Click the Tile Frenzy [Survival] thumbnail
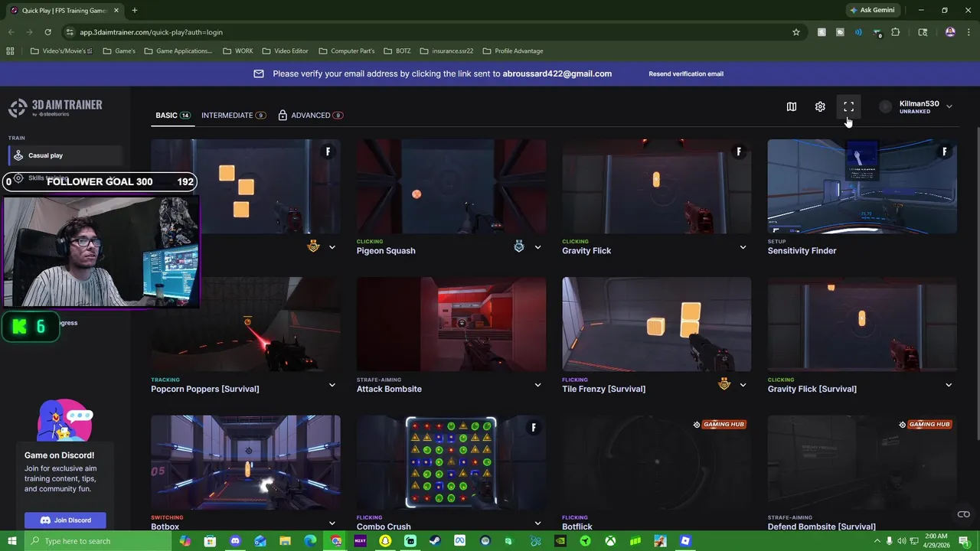The image size is (980, 551). coord(657,324)
